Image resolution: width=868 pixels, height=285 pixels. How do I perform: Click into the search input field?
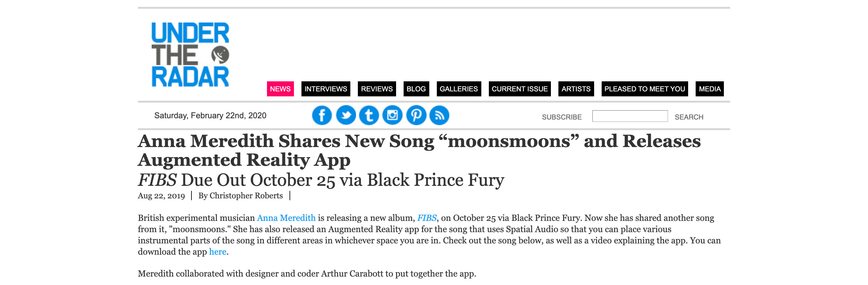630,116
